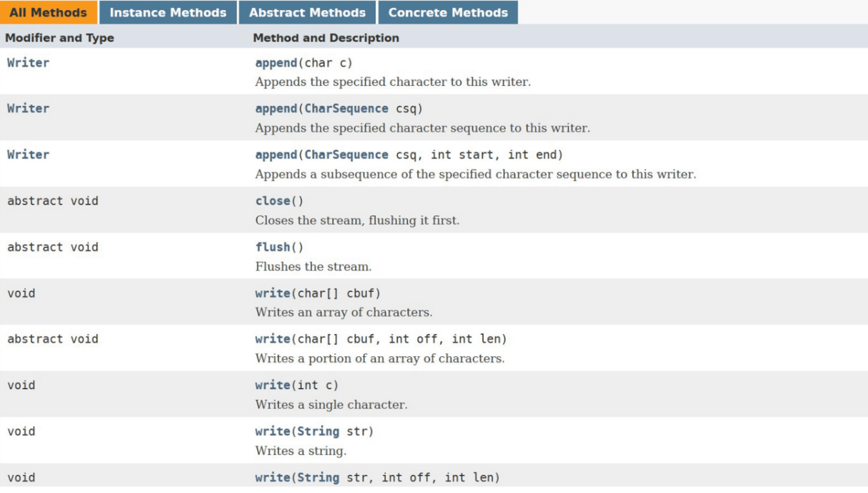Click Writer return type in second append row
This screenshot has height=493, width=868.
(28, 109)
